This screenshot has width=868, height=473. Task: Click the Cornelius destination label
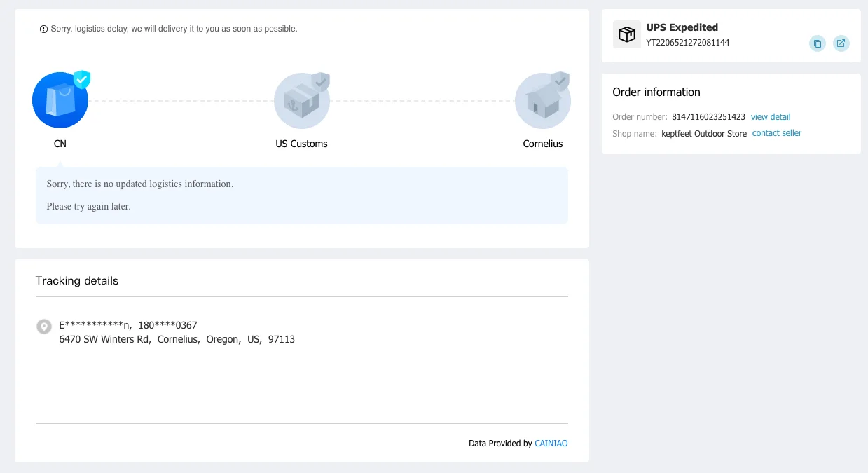pos(542,144)
